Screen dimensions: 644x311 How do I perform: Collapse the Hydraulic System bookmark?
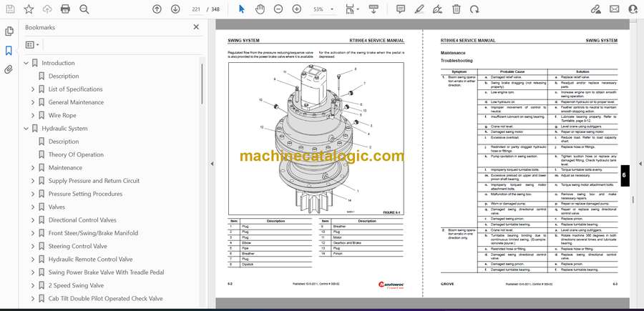point(26,129)
